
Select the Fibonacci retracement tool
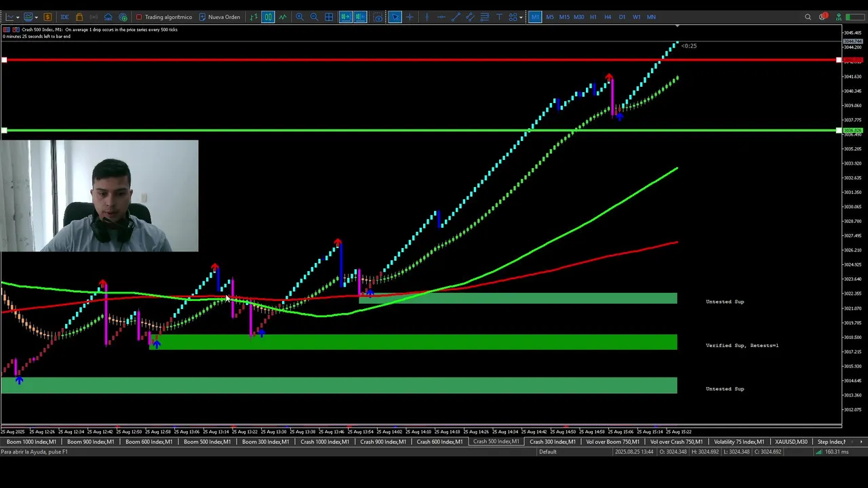(x=484, y=17)
